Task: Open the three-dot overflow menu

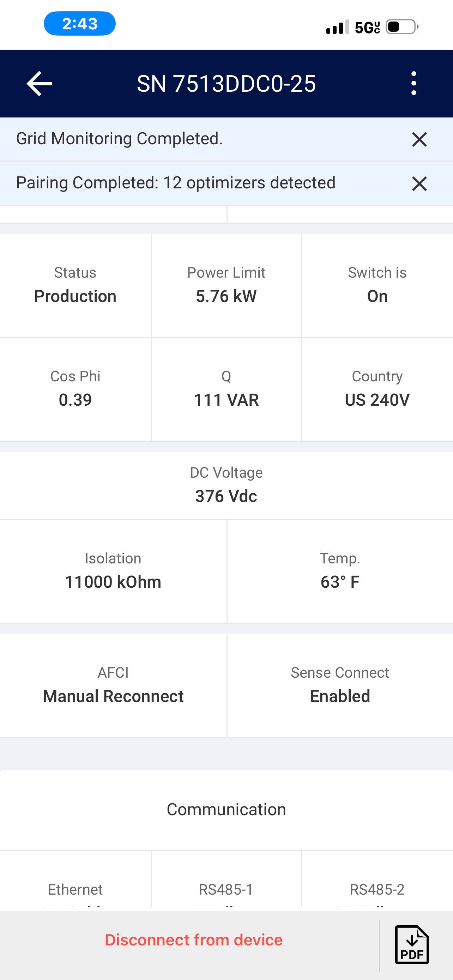Action: pos(414,84)
